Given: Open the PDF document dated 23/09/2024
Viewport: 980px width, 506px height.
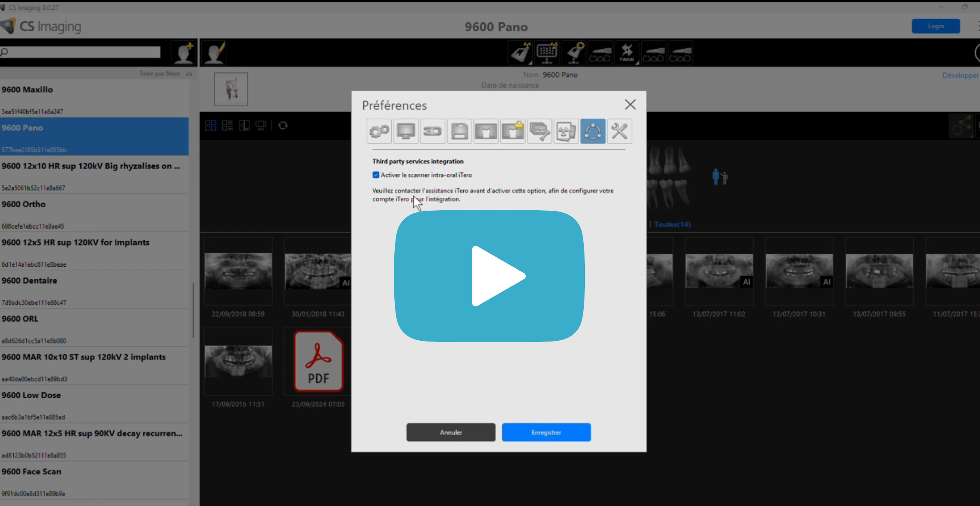Looking at the screenshot, I should (x=318, y=361).
